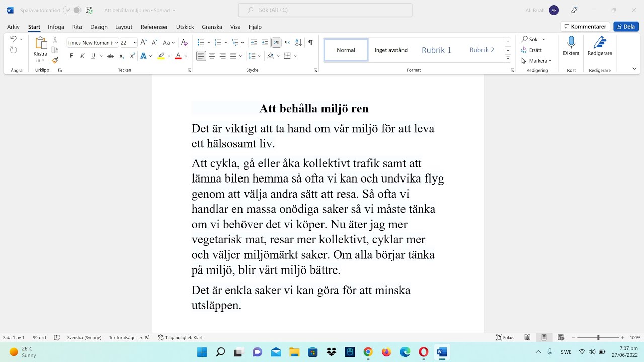This screenshot has width=644, height=362.
Task: Toggle Fokus mode in status bar
Action: (505, 338)
